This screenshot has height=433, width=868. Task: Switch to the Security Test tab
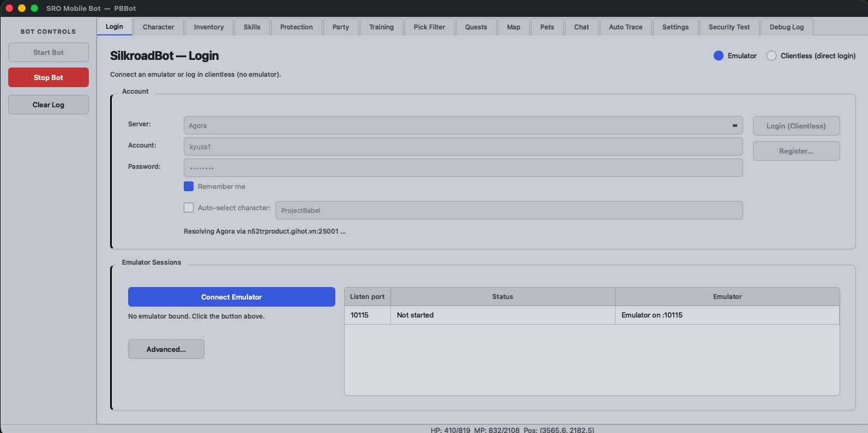click(x=730, y=27)
